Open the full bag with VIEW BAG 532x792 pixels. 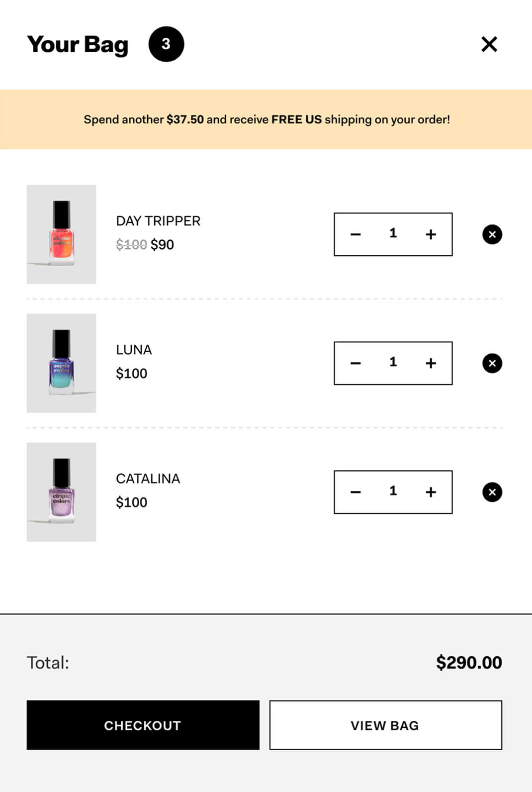tap(385, 725)
